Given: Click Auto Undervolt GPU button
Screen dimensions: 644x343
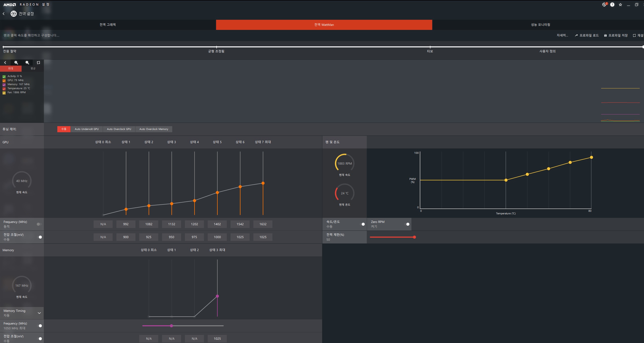Looking at the screenshot, I should click(x=87, y=129).
